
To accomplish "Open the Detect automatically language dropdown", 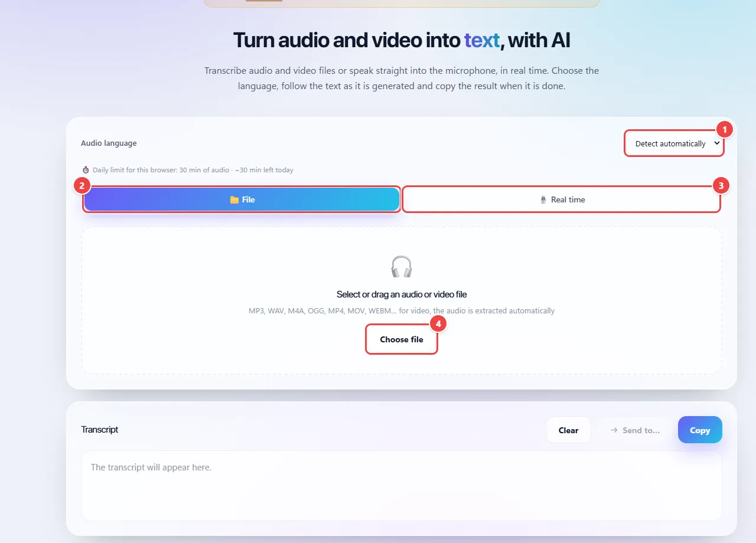I will (674, 143).
